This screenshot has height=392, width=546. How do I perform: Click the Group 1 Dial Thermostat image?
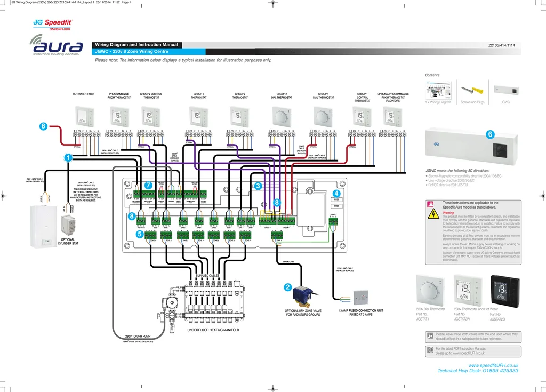(323, 117)
